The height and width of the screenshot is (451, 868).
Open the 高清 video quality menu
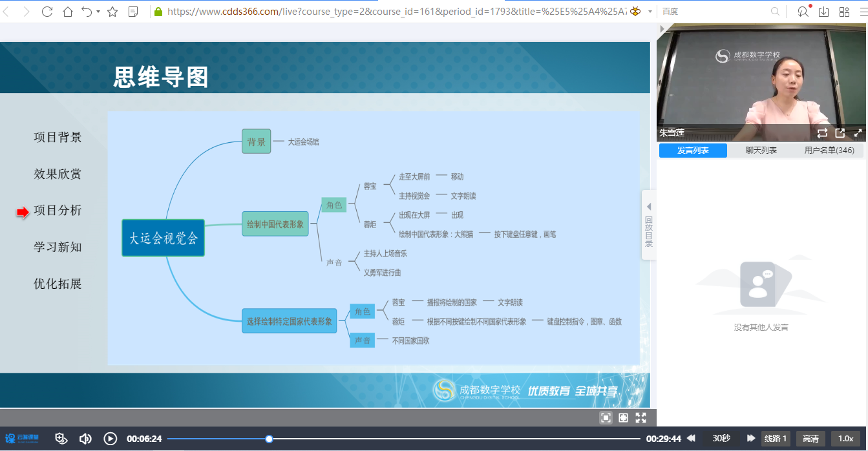810,439
